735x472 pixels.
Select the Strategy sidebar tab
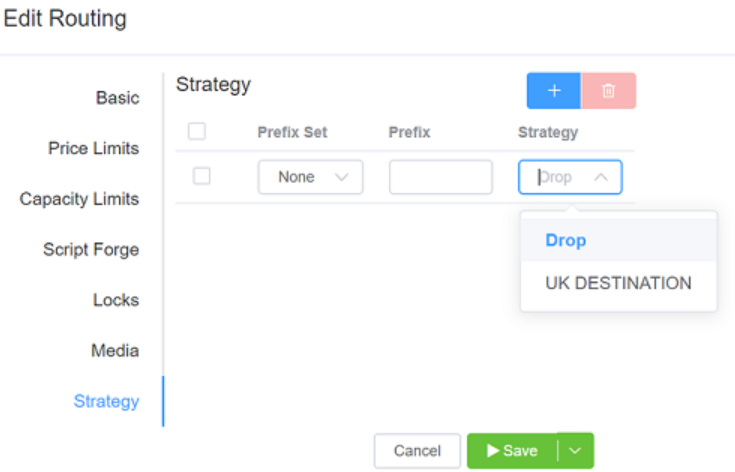106,401
